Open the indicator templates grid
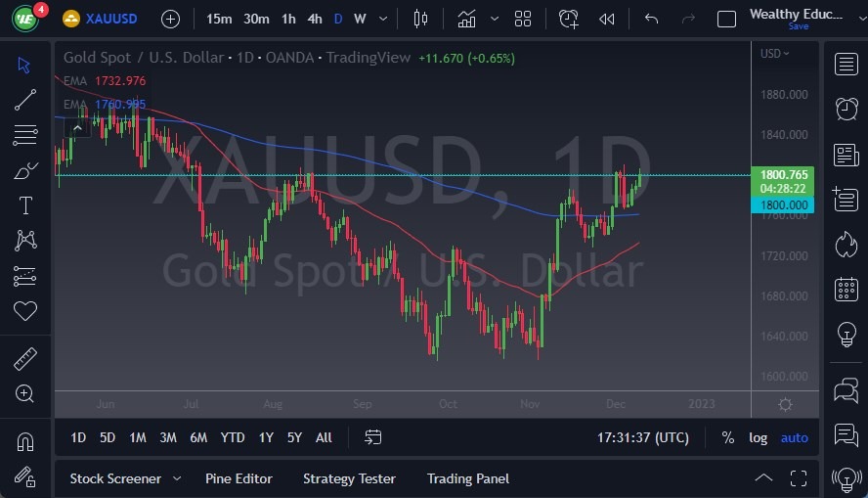Viewport: 868px width, 498px height. click(x=523, y=19)
